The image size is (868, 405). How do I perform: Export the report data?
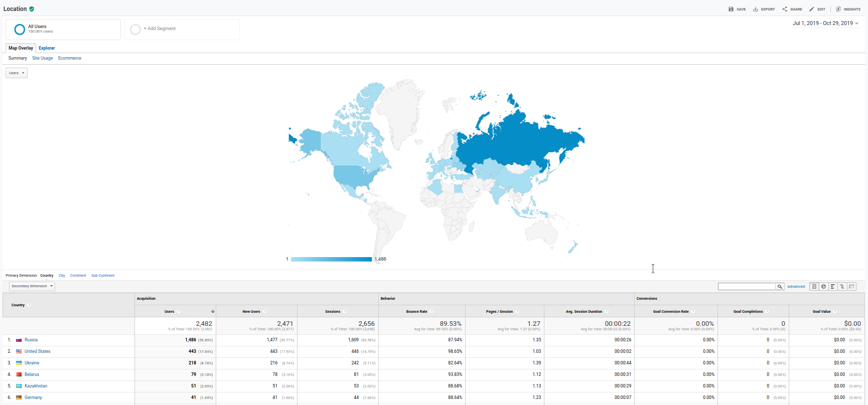[x=764, y=9]
